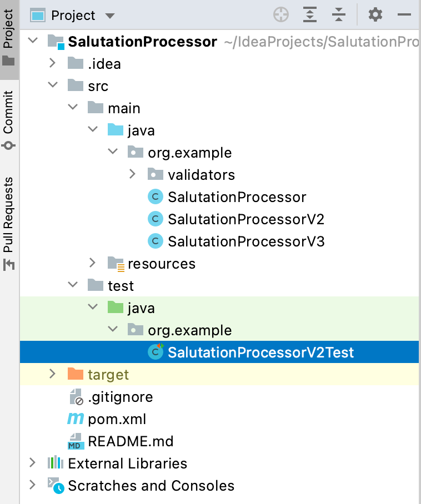Click the Select Opened File crosshair icon
The image size is (421, 504).
click(x=281, y=15)
